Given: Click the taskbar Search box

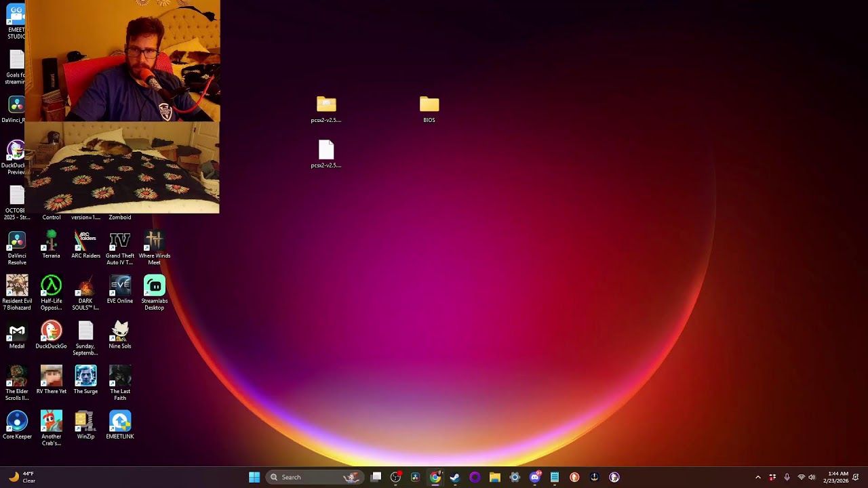Looking at the screenshot, I should tap(314, 477).
